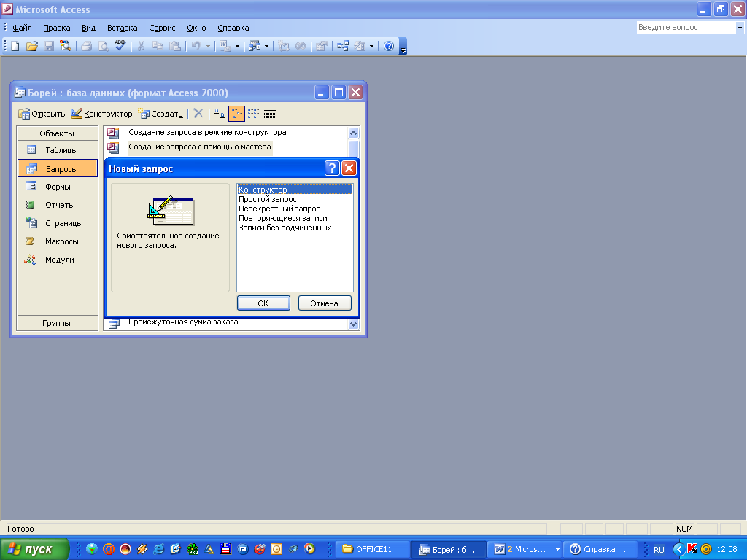Select 'Перекрестный запрос' in the list
Image resolution: width=747 pixels, height=560 pixels.
[295, 209]
